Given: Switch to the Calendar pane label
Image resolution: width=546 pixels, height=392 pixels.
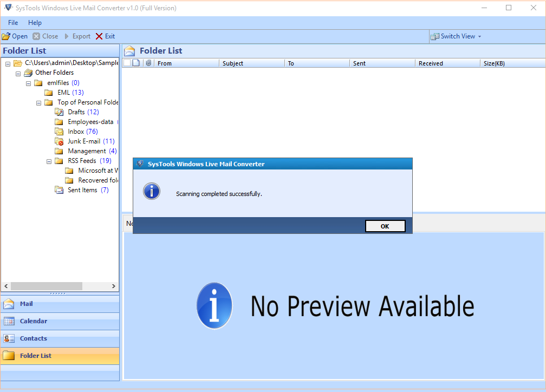Looking at the screenshot, I should [34, 321].
